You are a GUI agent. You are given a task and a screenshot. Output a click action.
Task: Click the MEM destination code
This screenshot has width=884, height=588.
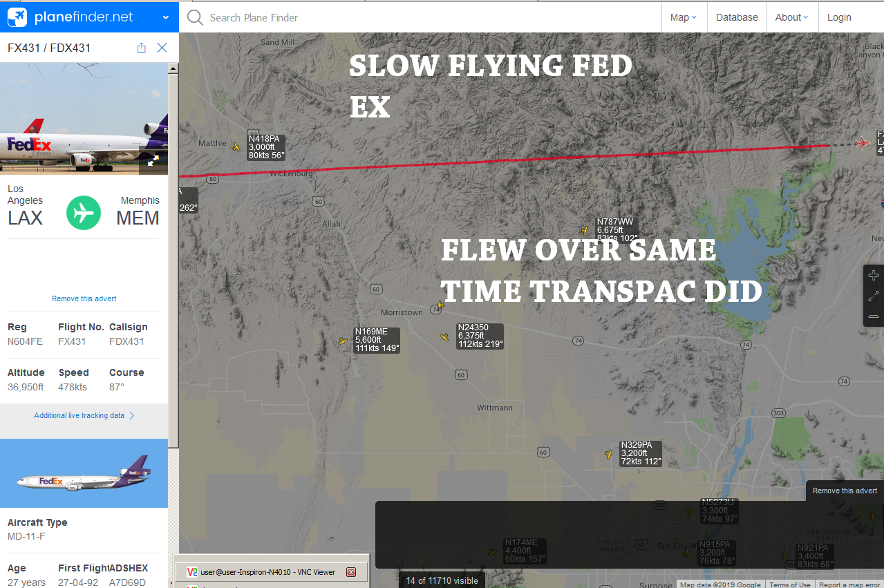pyautogui.click(x=138, y=218)
